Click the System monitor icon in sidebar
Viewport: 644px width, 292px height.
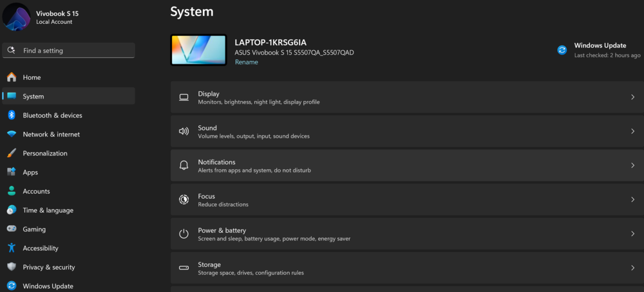tap(12, 96)
